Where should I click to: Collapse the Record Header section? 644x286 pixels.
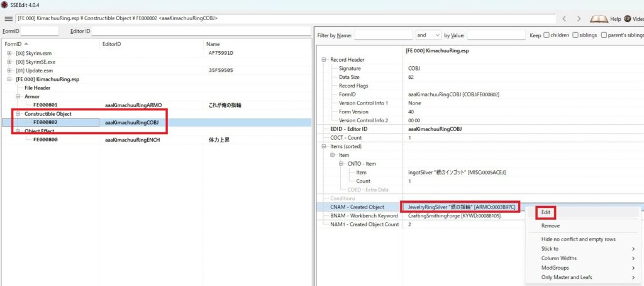(325, 60)
